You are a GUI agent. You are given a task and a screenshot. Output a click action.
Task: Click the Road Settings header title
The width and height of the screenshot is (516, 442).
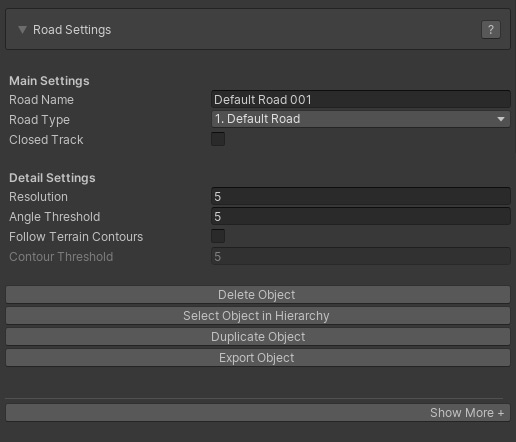(72, 30)
